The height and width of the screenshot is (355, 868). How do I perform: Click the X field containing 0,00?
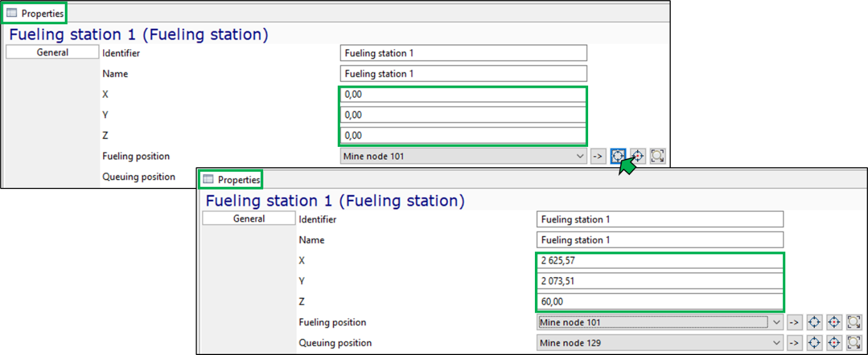pos(464,95)
